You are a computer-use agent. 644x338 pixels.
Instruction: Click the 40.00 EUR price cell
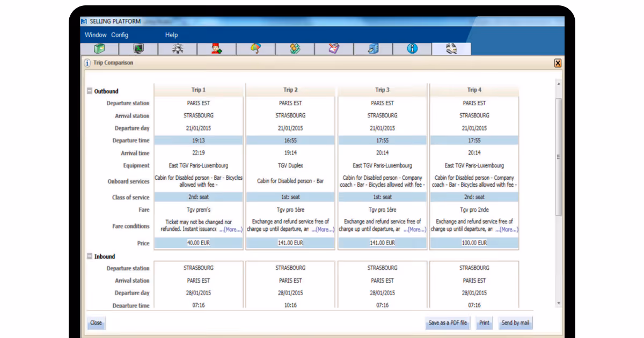[x=199, y=243]
